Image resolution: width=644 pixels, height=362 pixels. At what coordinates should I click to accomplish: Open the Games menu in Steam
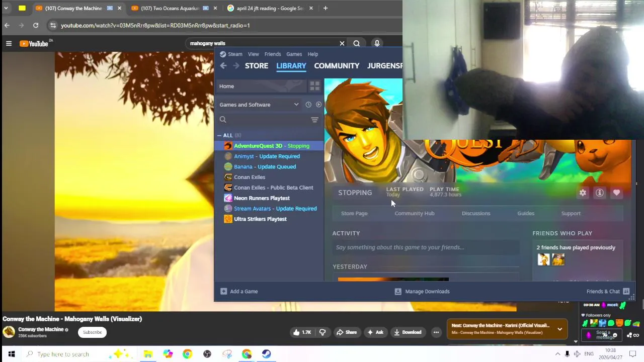294,54
